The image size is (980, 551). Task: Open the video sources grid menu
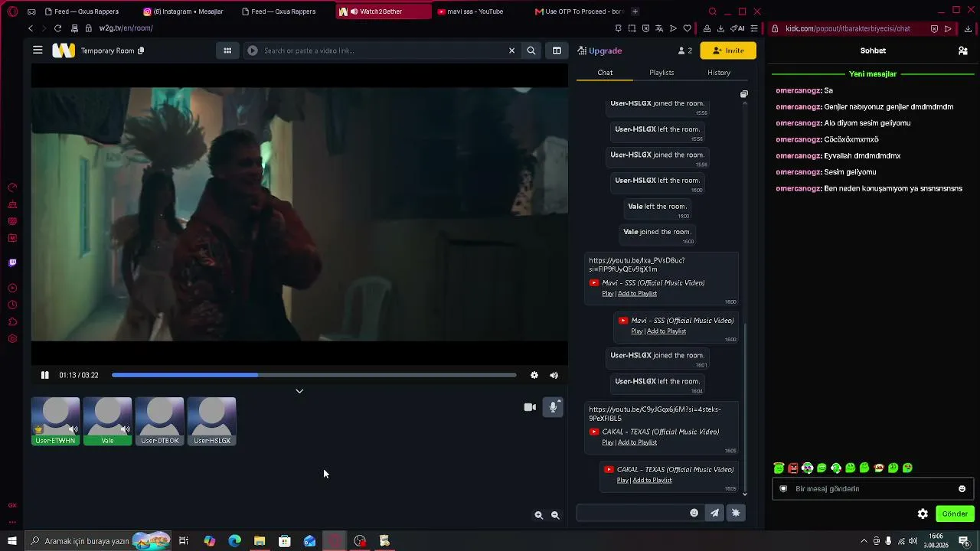coord(227,51)
